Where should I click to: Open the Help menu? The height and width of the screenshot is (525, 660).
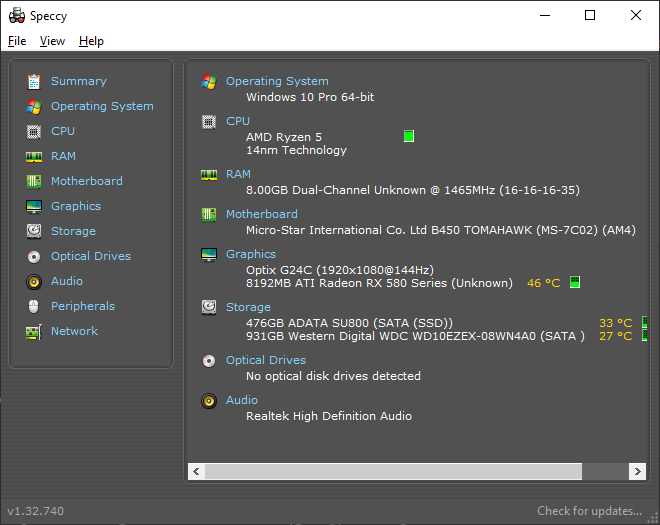pyautogui.click(x=91, y=41)
